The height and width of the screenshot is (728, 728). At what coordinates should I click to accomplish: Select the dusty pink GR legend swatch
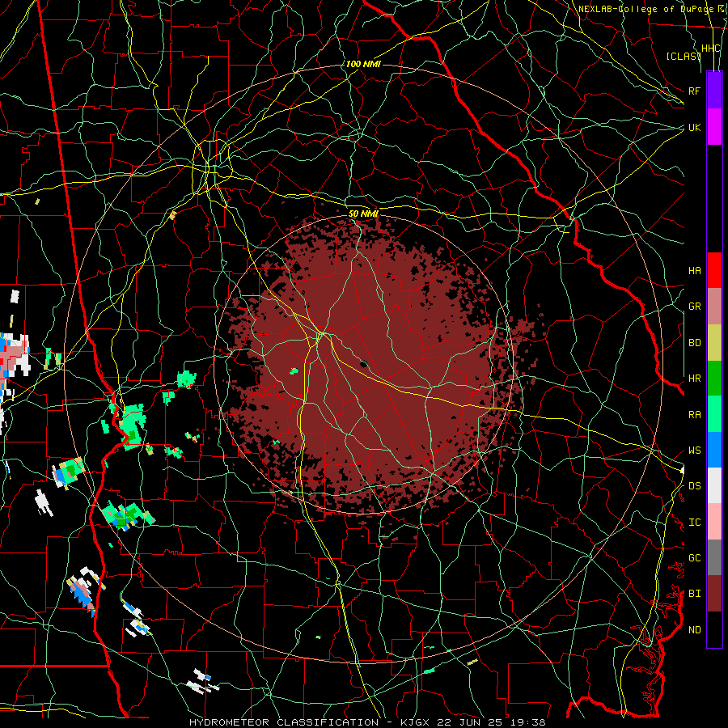point(714,307)
